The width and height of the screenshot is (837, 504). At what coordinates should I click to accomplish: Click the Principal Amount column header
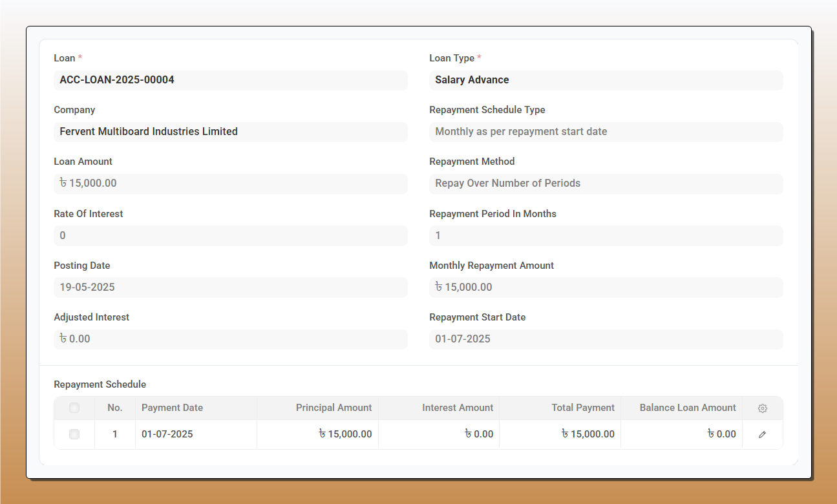317,408
